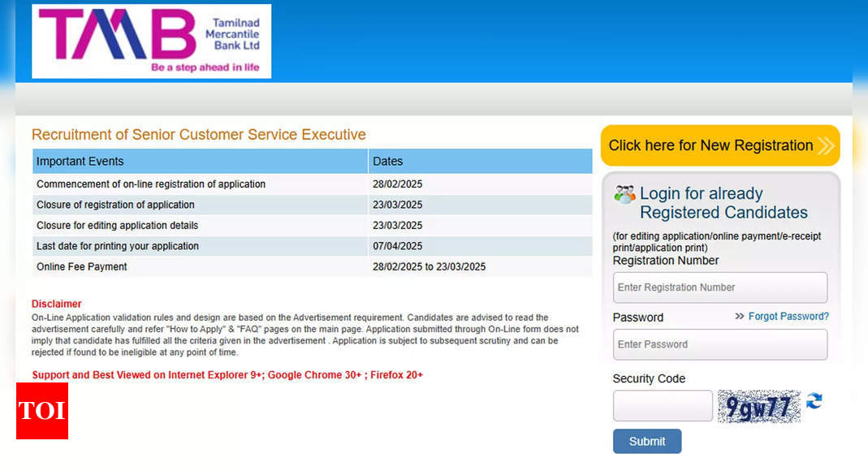
Task: Click the refresh captcha icon
Action: point(814,400)
